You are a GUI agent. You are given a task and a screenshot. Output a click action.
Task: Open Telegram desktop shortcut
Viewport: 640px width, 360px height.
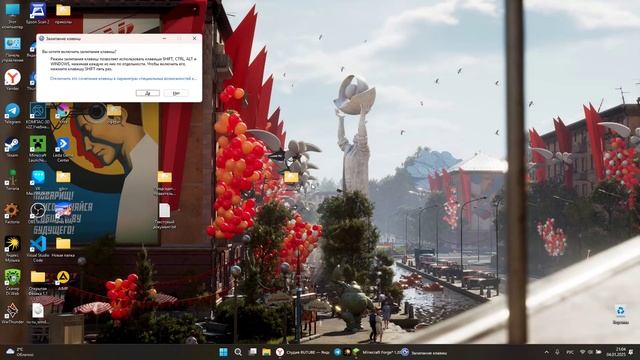[12, 113]
